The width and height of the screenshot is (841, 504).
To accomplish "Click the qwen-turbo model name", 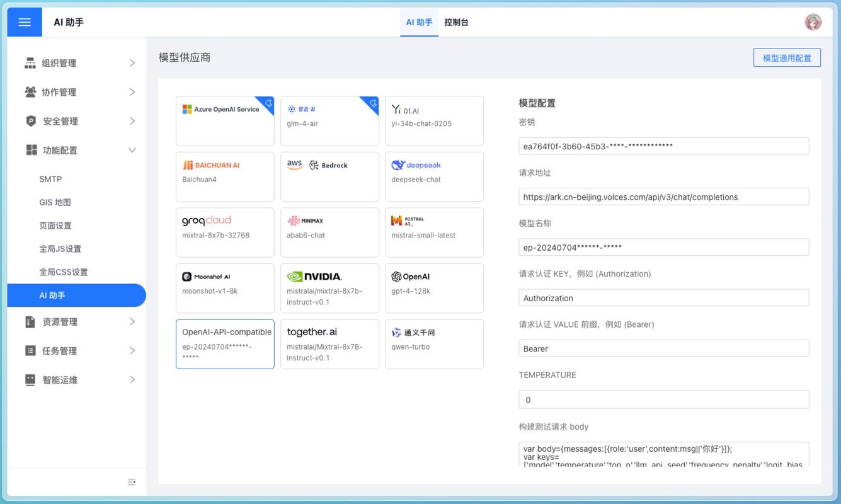I will [411, 346].
